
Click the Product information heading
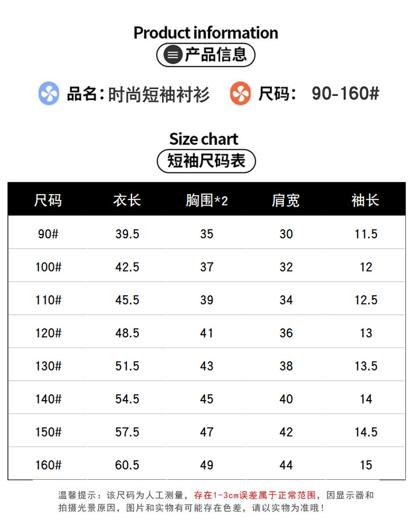tap(206, 33)
